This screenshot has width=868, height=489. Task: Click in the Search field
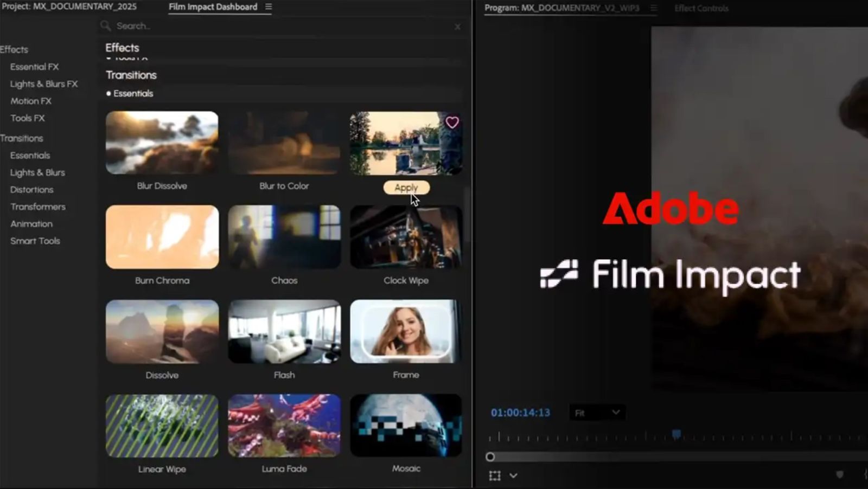[282, 26]
